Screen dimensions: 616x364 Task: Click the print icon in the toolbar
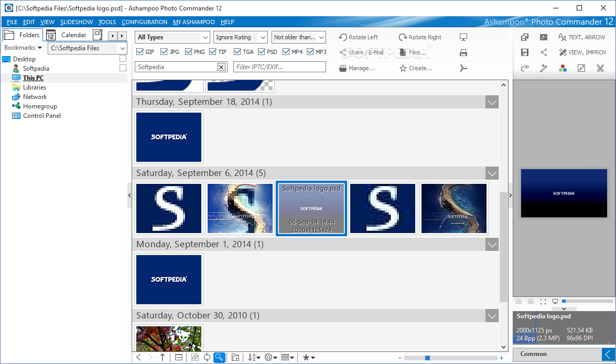point(463,52)
